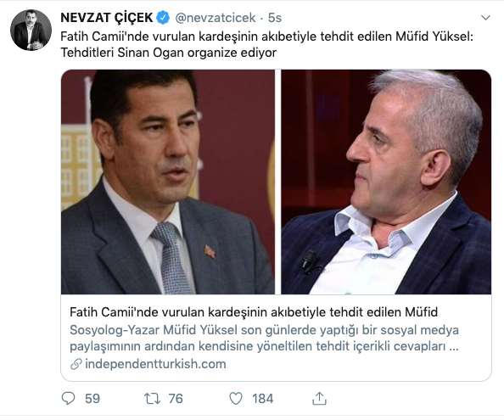Open the NEVZAT ÇİÇEK display name

click(x=107, y=17)
